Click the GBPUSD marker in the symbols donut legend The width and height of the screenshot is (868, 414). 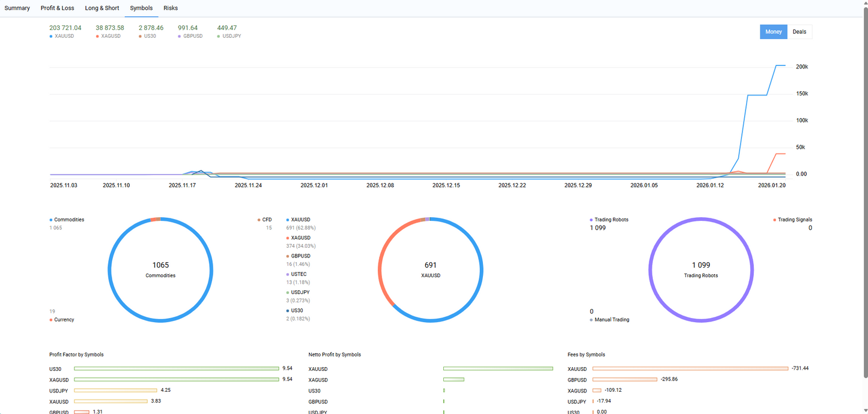point(288,256)
